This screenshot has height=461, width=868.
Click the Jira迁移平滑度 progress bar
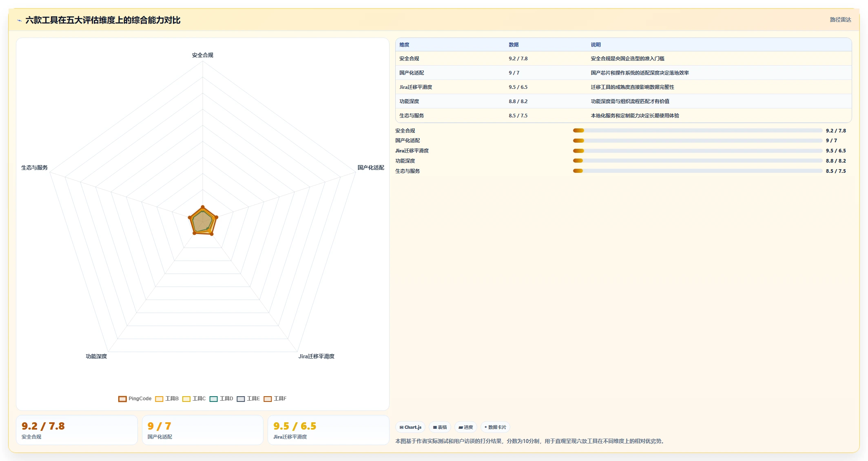pos(697,151)
